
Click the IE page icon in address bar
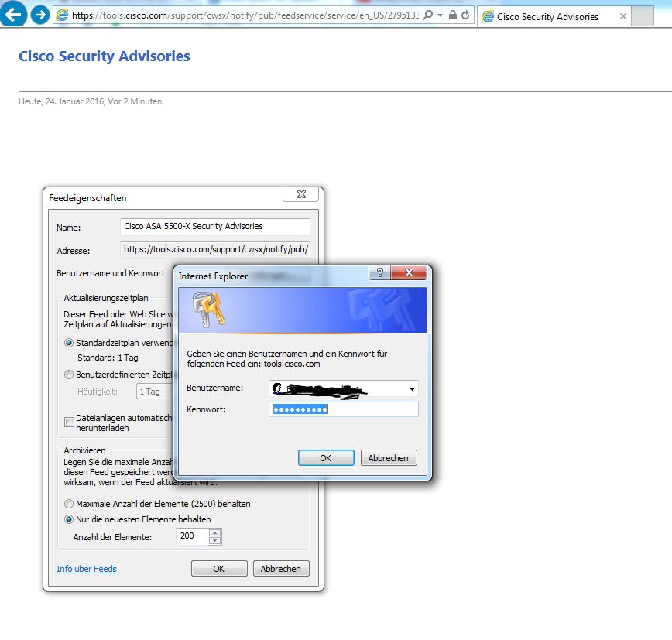[x=63, y=15]
